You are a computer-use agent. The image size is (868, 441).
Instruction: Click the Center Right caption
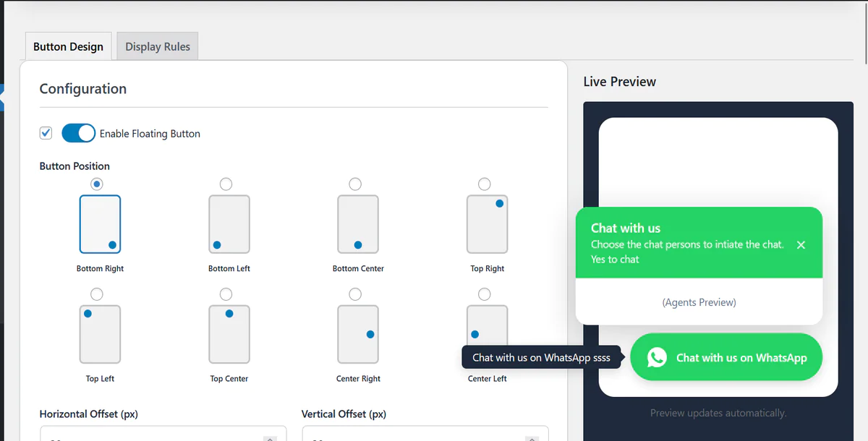[358, 378]
